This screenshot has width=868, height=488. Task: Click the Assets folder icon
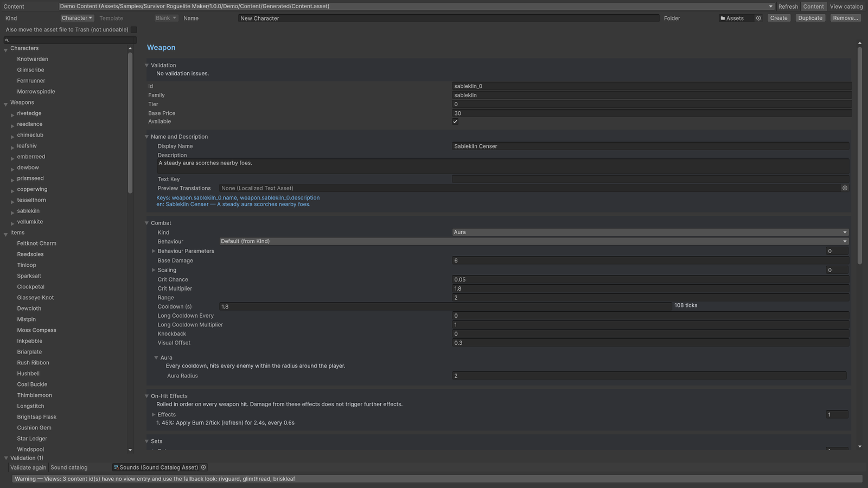(x=723, y=18)
